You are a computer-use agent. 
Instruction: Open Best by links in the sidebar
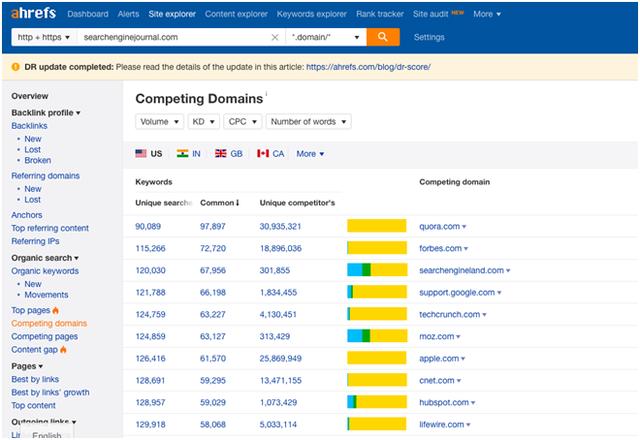(35, 379)
